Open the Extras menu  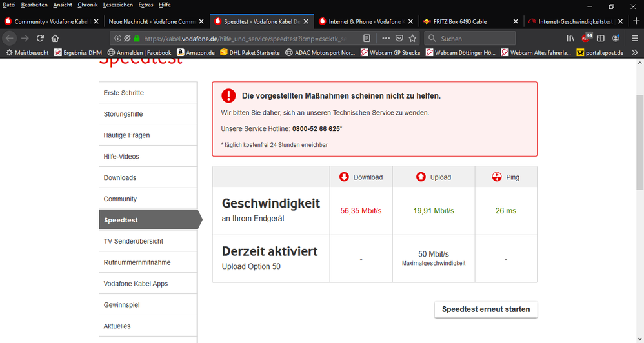click(x=146, y=5)
